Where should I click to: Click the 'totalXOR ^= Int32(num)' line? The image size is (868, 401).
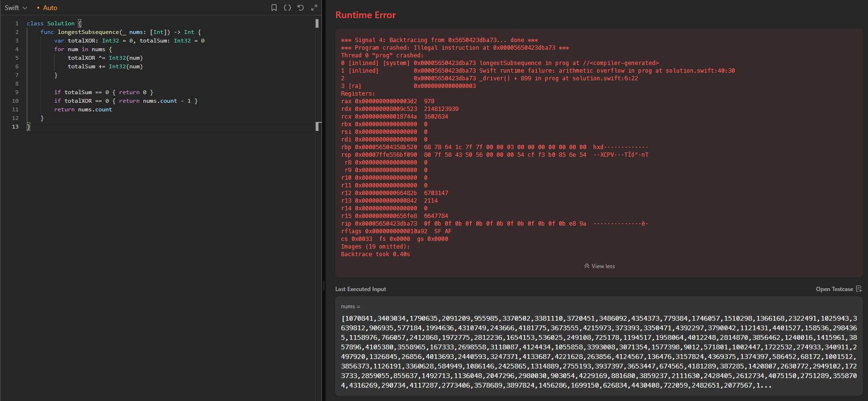pyautogui.click(x=105, y=58)
